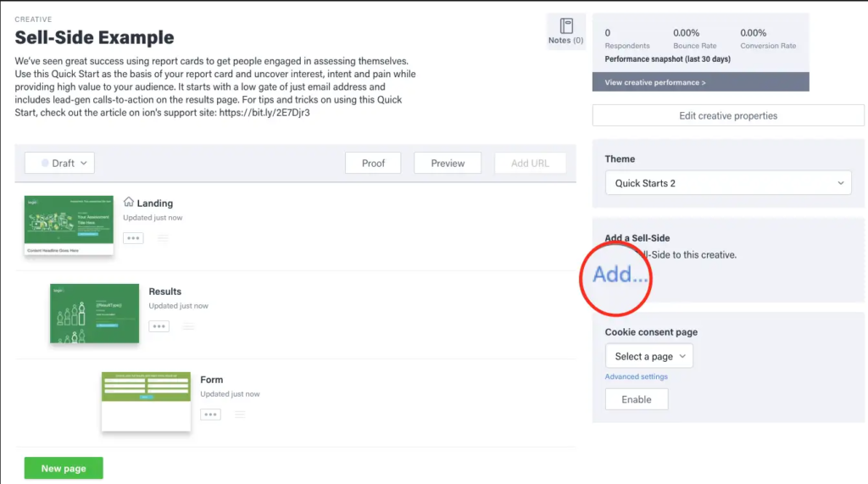Open the Theme dropdown showing Quick Starts 2
This screenshot has height=484, width=868.
point(728,183)
